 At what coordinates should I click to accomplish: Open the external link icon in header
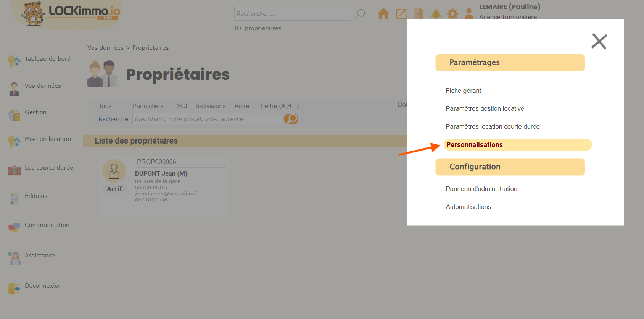pos(401,14)
